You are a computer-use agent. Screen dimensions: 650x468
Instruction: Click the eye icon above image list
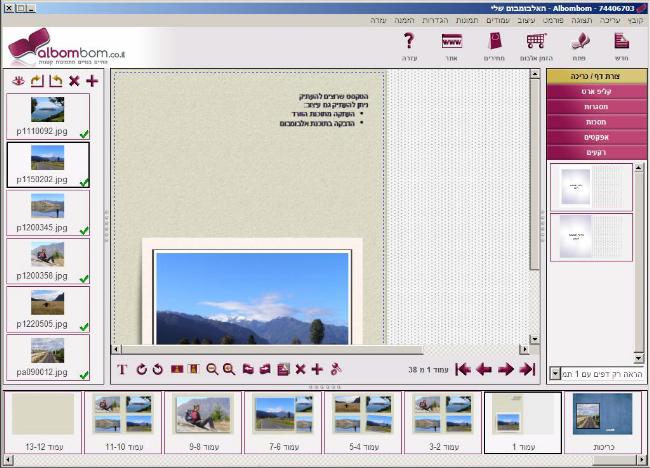[x=18, y=80]
